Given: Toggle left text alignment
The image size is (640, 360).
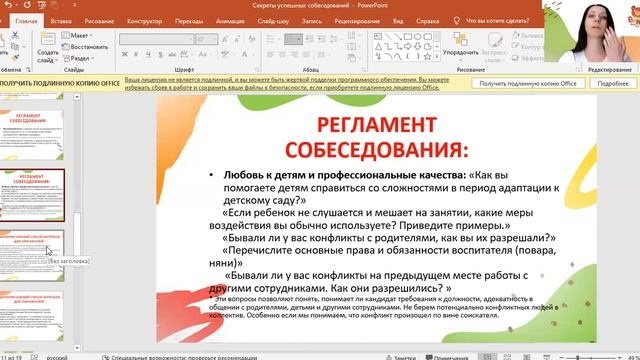Looking at the screenshot, I should [x=270, y=54].
